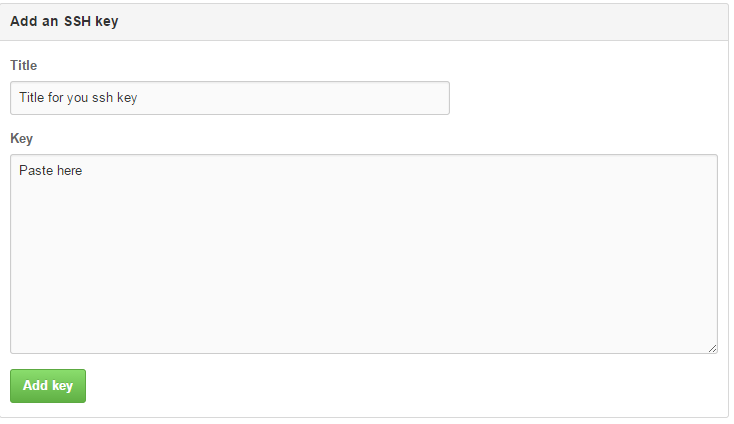Image resolution: width=734 pixels, height=424 pixels.
Task: Click the gray panel header bar
Action: pyautogui.click(x=400, y=21)
